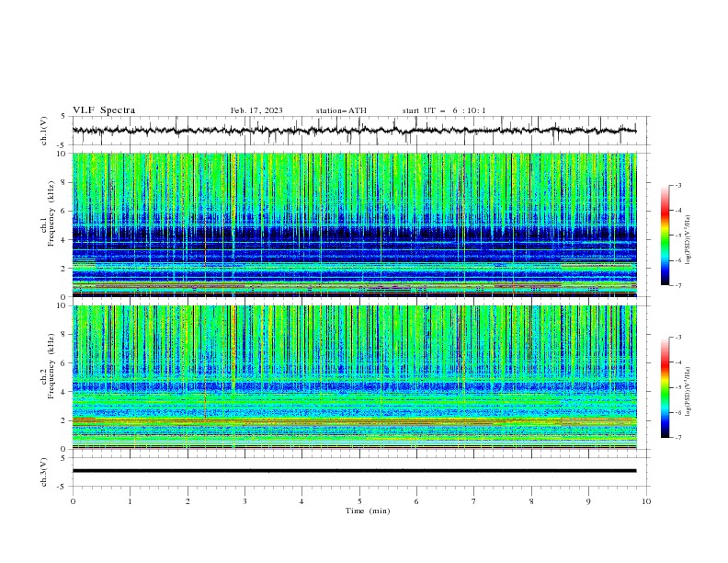728x563 pixels.
Task: Click the time axis tick label '5'
Action: click(359, 501)
